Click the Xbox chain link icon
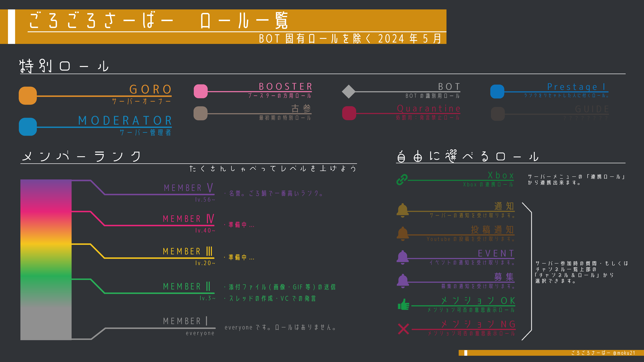Image resolution: width=644 pixels, height=362 pixels. pyautogui.click(x=402, y=180)
